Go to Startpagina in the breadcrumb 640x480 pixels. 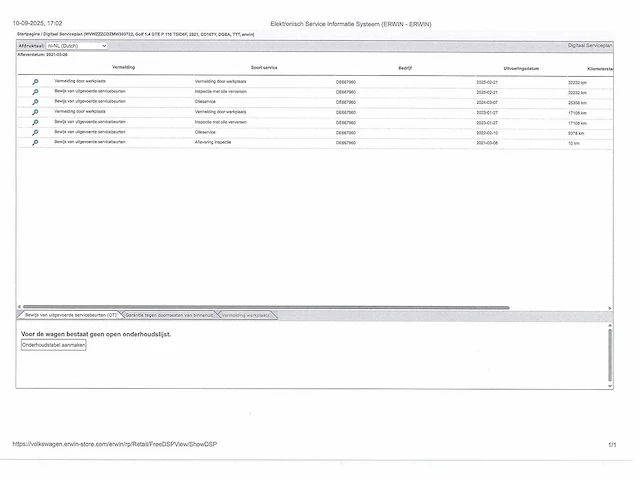(x=29, y=34)
